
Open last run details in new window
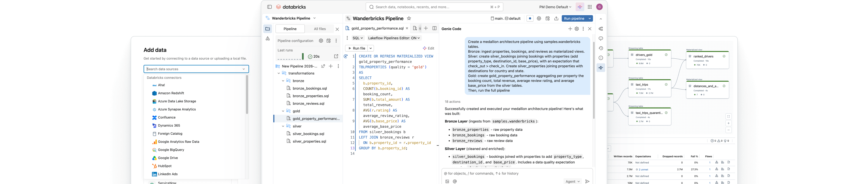(x=336, y=56)
